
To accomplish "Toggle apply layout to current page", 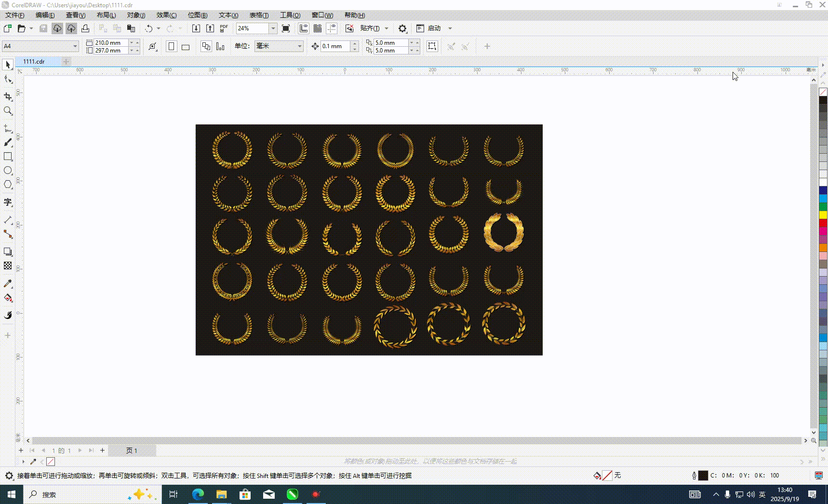I will (x=220, y=46).
